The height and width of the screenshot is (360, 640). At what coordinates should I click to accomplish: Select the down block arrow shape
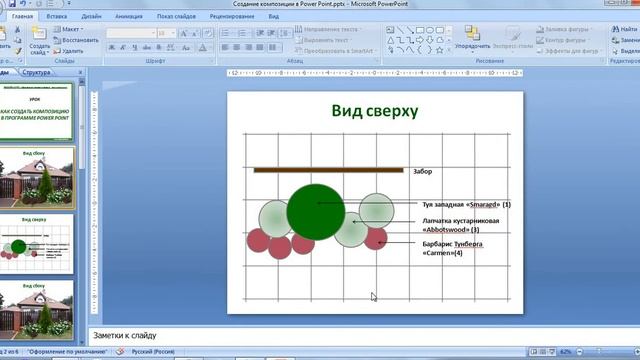click(430, 40)
